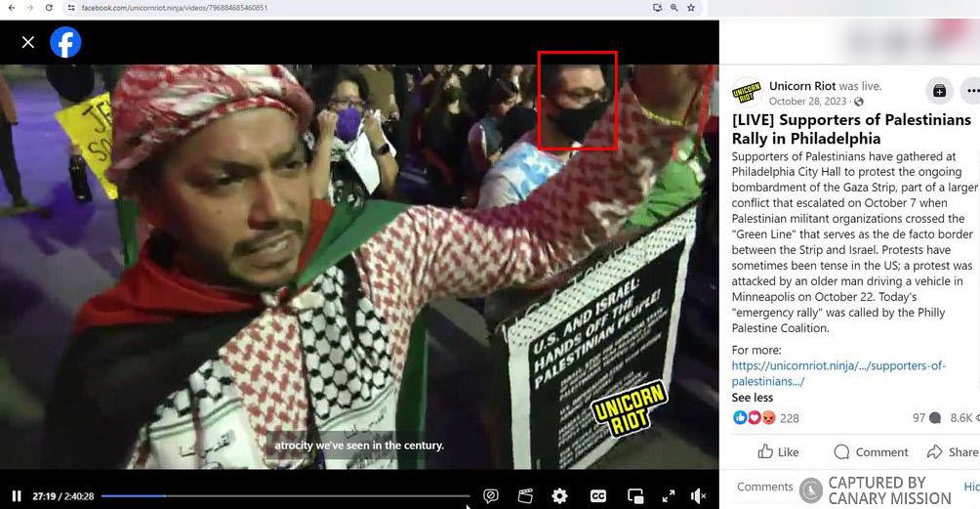Open the clip creation clapperboard icon
The height and width of the screenshot is (509, 980).
pos(525,496)
